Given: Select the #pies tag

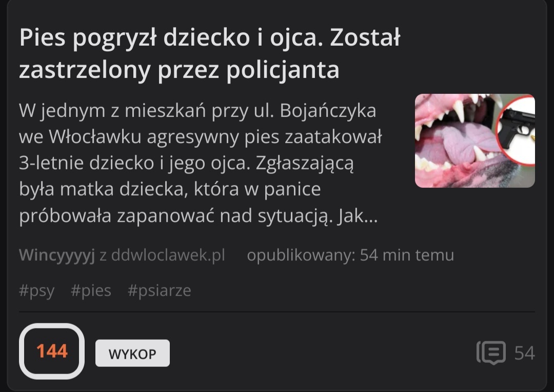Looking at the screenshot, I should click(x=91, y=290).
